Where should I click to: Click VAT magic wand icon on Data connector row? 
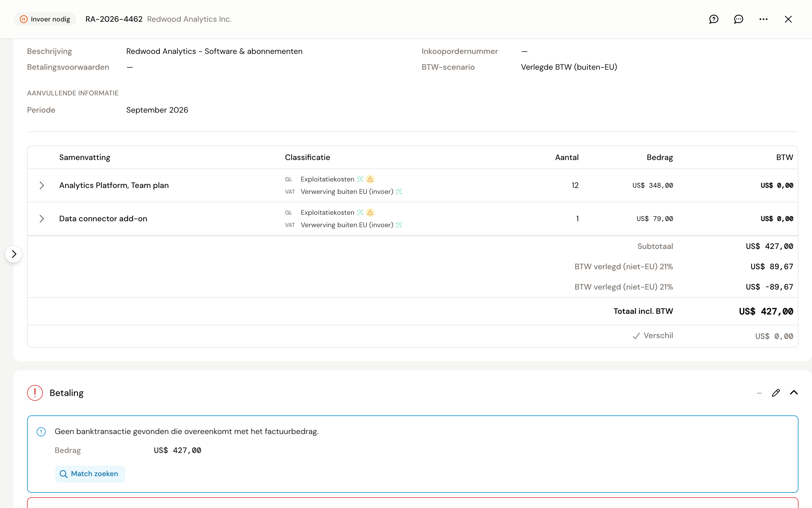click(399, 225)
